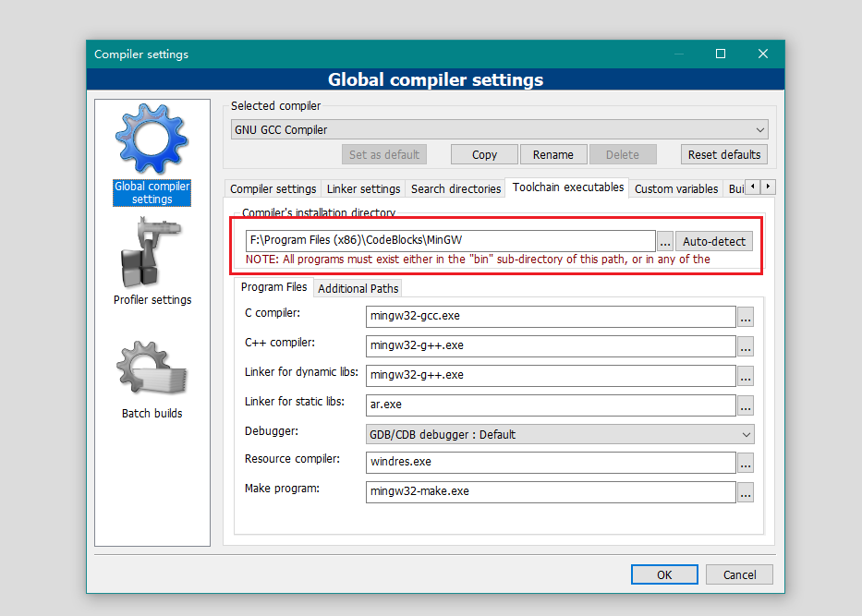Dismiss dialog with Cancel button
The image size is (862, 616).
pos(739,574)
